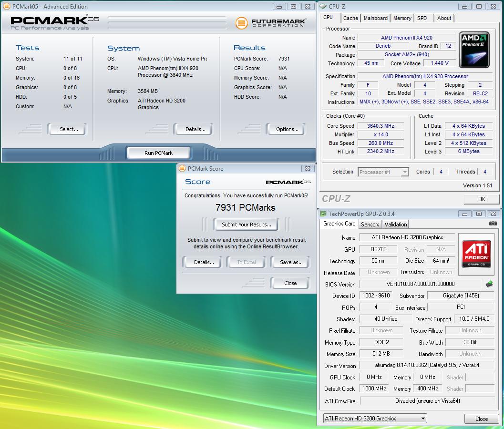Click the Subvendor Gigabyte (1458) value
The height and width of the screenshot is (429, 504).
coord(461,296)
